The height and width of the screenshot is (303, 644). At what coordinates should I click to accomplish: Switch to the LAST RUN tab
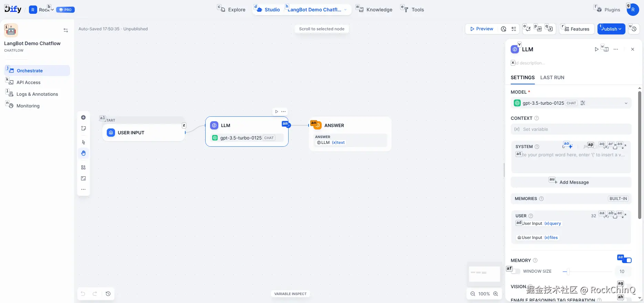[552, 77]
